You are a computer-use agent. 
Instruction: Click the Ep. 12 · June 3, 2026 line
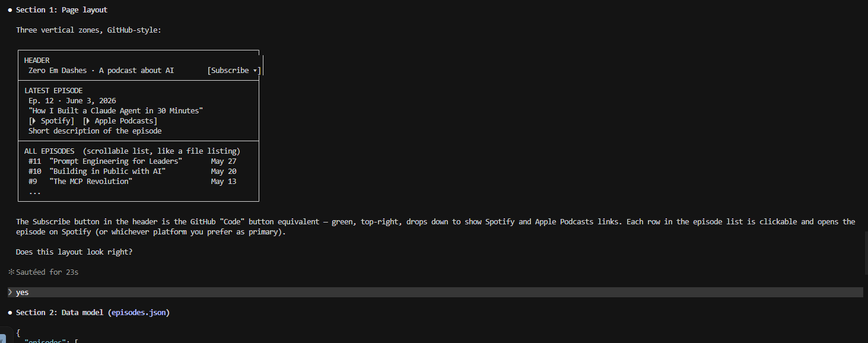pos(72,101)
